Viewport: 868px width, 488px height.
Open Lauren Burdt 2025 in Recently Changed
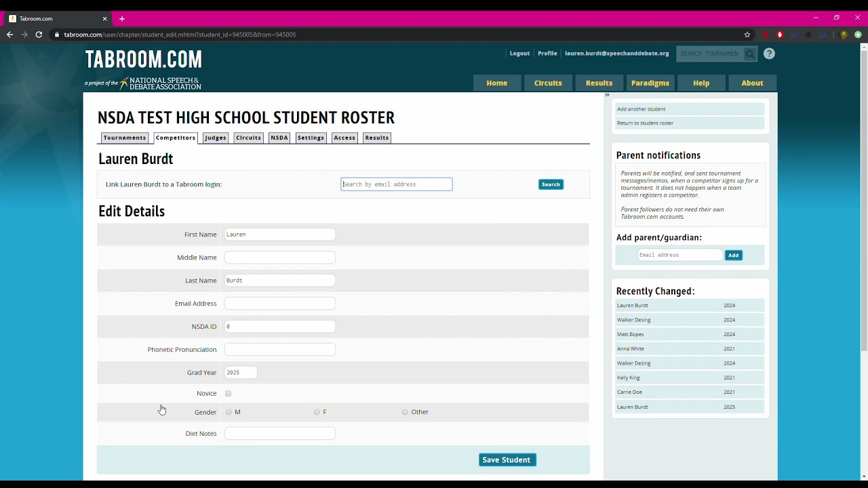point(690,407)
